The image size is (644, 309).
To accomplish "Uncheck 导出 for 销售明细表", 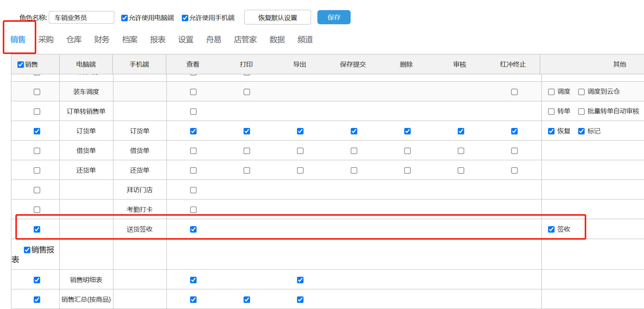I will pyautogui.click(x=300, y=280).
